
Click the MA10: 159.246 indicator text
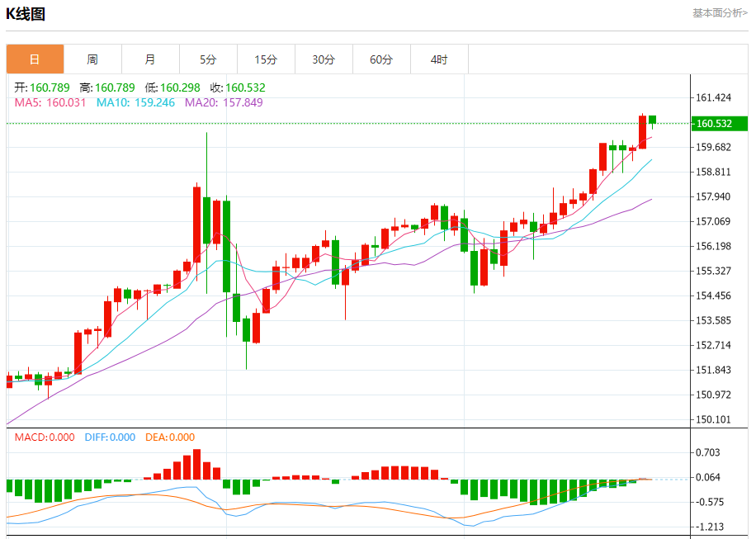[135, 102]
